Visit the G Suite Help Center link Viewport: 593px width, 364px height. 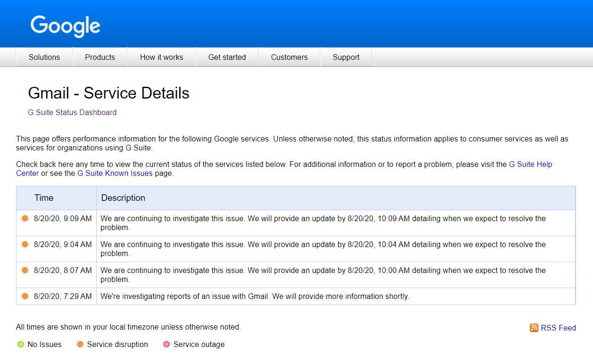point(530,164)
